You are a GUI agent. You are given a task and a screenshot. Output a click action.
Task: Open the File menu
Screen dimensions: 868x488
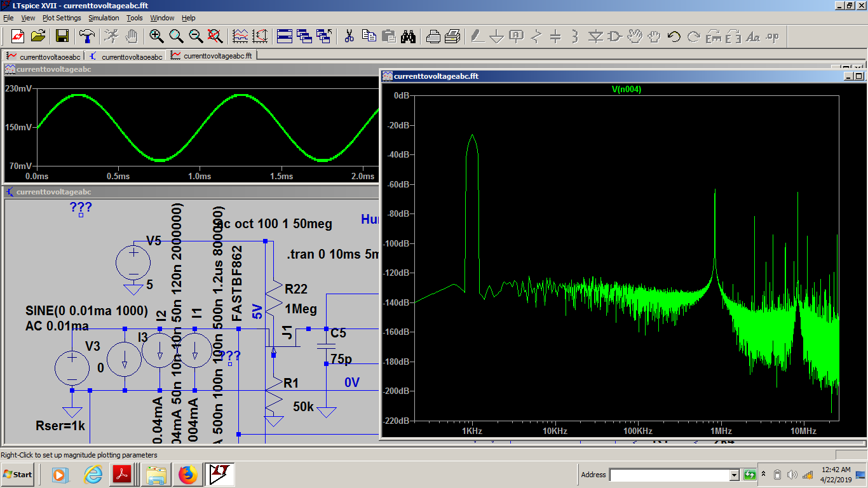8,18
